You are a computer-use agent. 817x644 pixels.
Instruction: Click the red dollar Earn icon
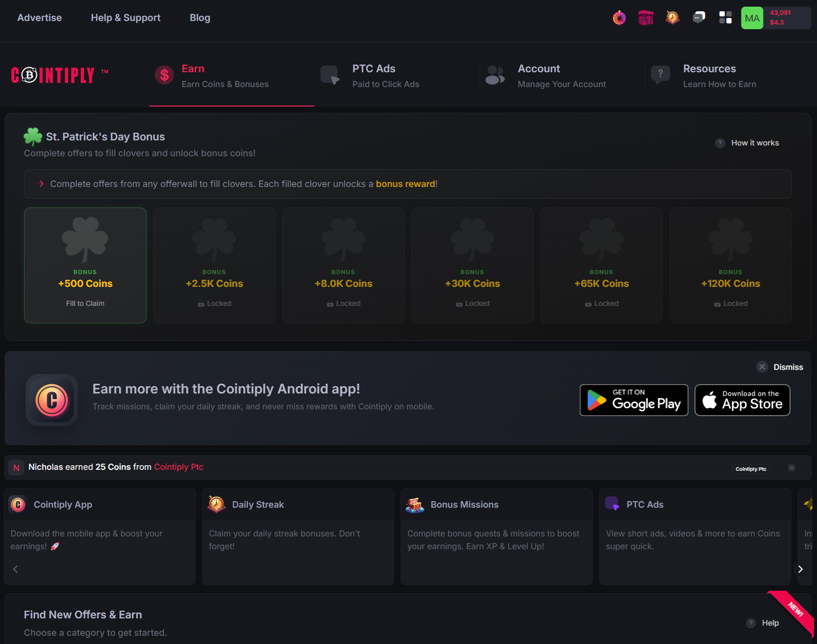(x=164, y=75)
